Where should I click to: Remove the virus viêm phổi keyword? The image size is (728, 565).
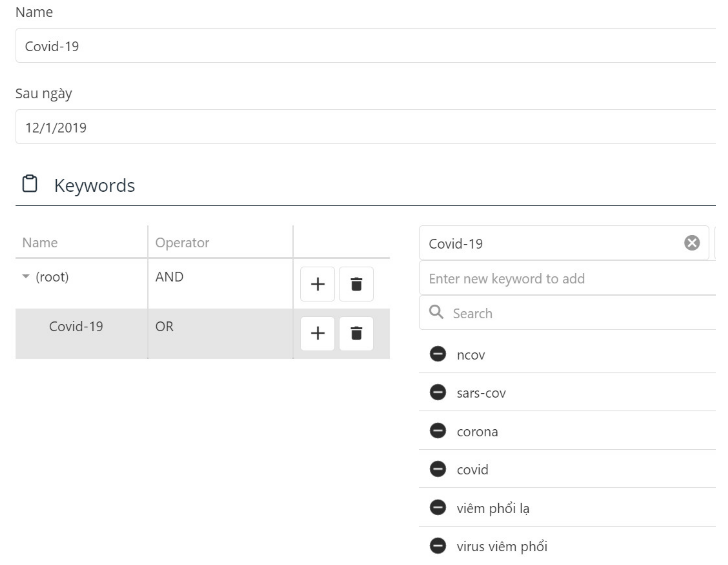click(x=438, y=546)
